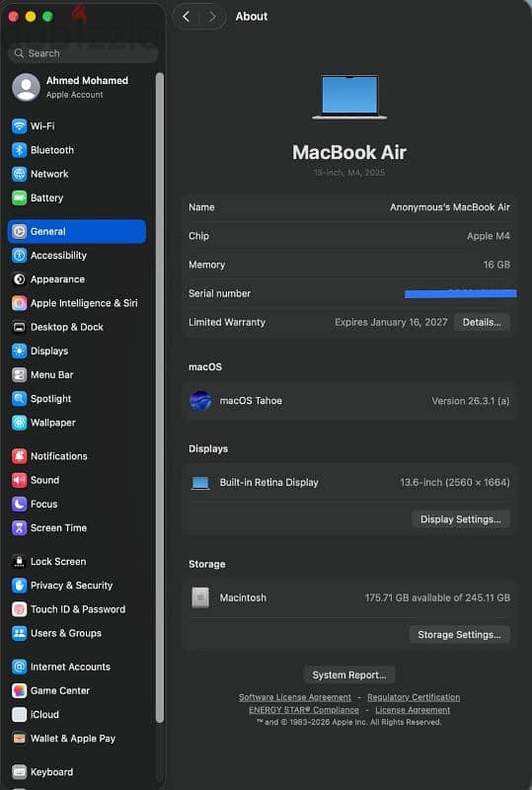The image size is (532, 790).
Task: Open Storage Settings... button
Action: pyautogui.click(x=459, y=635)
